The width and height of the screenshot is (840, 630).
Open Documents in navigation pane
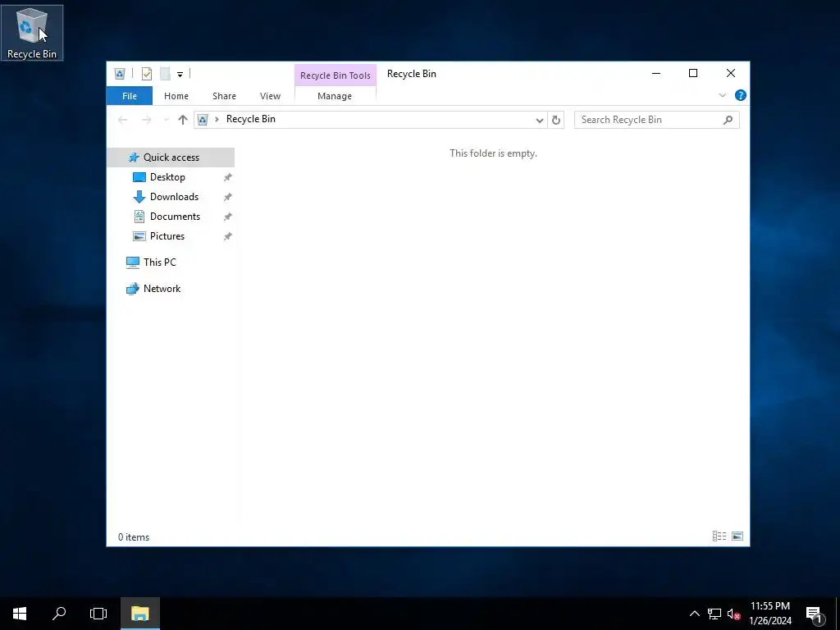click(175, 217)
